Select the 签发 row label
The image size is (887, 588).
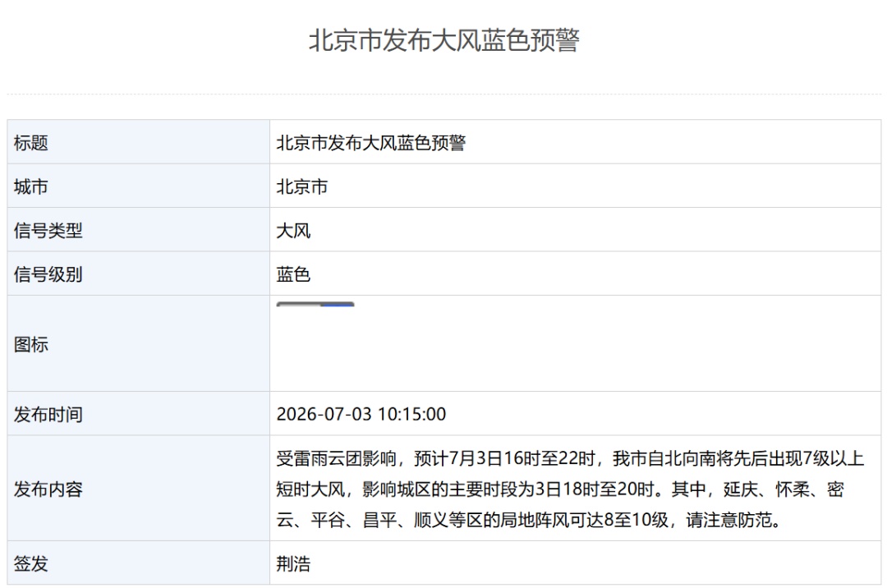tap(31, 563)
